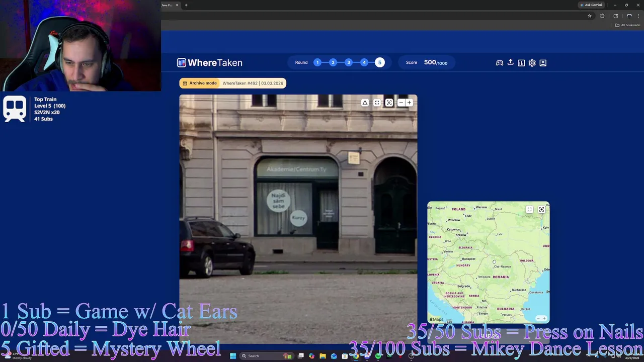The width and height of the screenshot is (644, 362).
Task: Zoom out the photo with minus button
Action: 401,103
